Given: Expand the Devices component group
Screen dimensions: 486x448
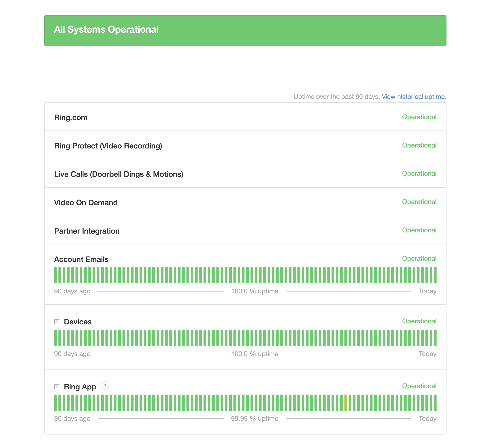Looking at the screenshot, I should click(x=57, y=322).
